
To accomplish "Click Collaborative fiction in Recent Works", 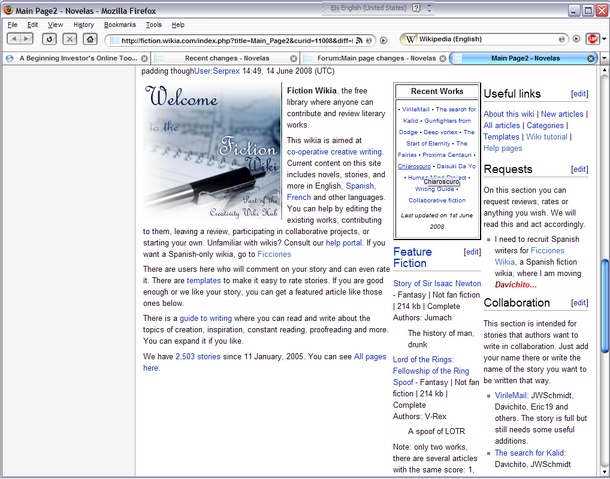I will [x=437, y=200].
